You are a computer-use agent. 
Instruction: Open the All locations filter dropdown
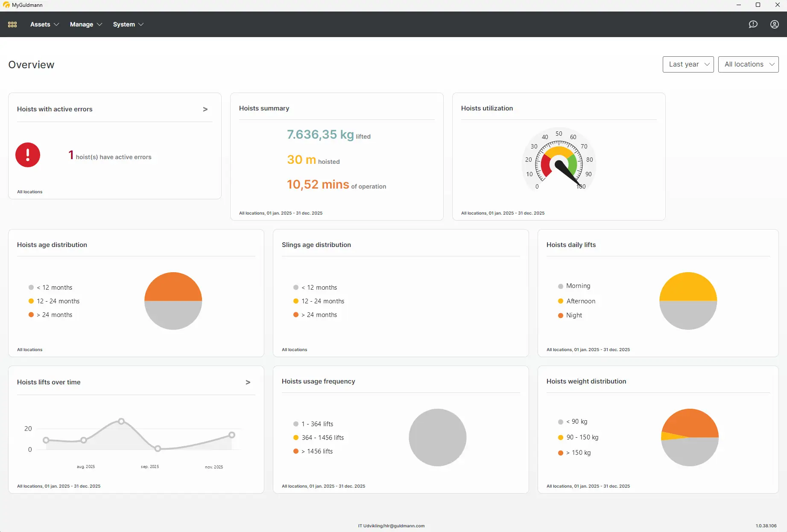[x=748, y=64]
